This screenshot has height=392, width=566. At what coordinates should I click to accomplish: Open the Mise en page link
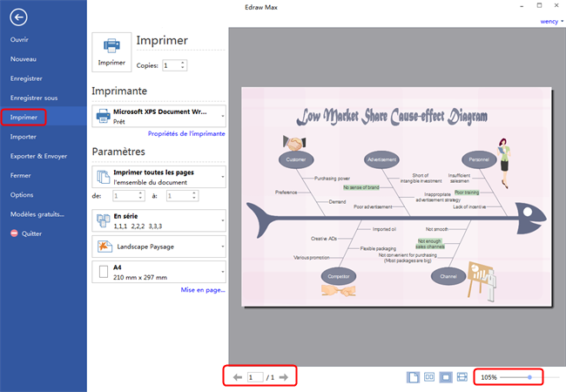(202, 289)
